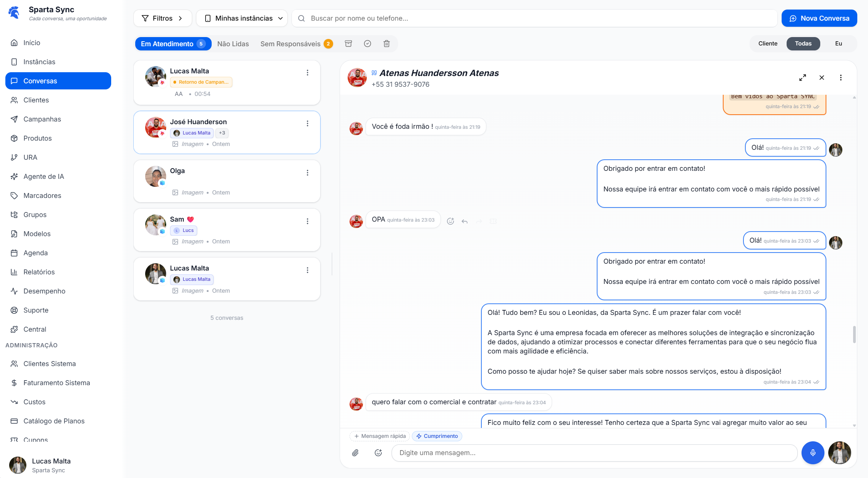Switch to the Não Lidas tab
This screenshot has height=478, width=868.
233,44
